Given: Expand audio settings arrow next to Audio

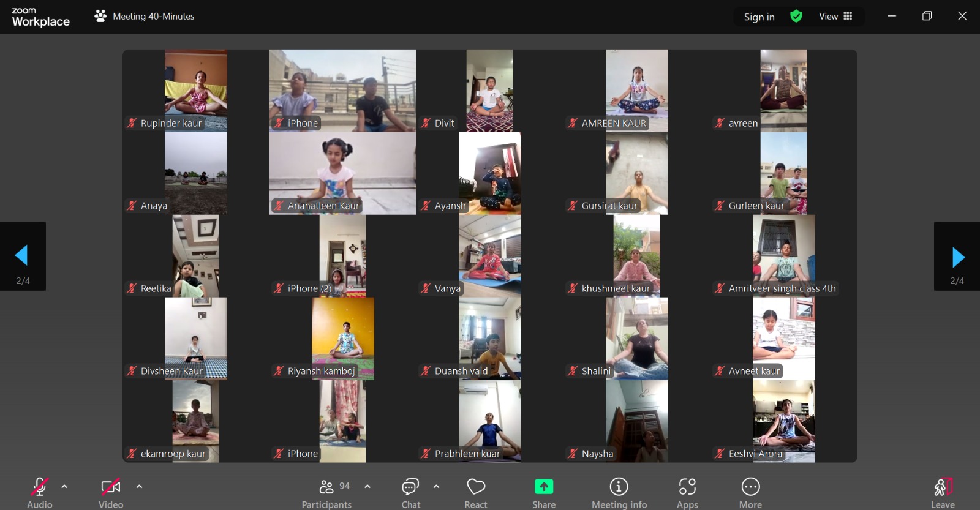Looking at the screenshot, I should click(x=64, y=487).
